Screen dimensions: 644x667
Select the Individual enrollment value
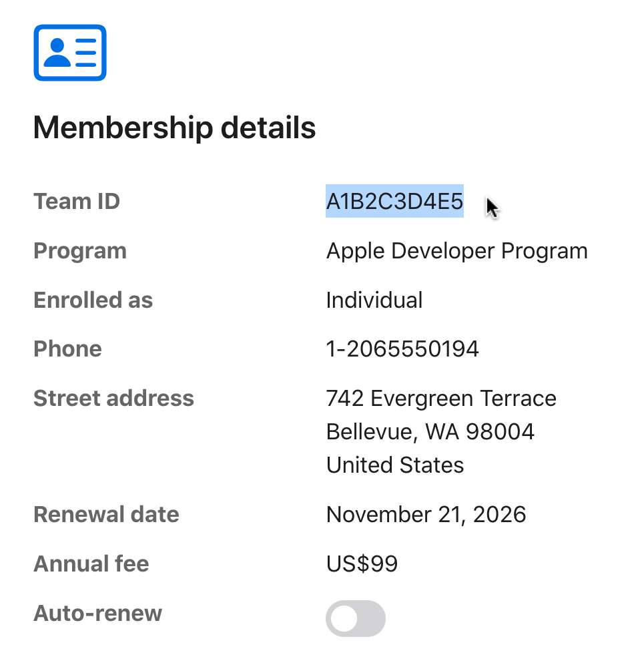pyautogui.click(x=374, y=300)
